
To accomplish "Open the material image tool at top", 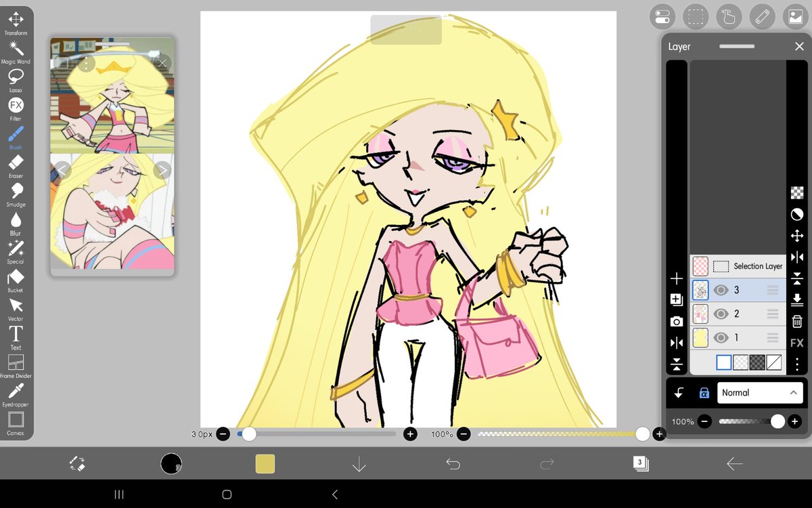I will [796, 16].
